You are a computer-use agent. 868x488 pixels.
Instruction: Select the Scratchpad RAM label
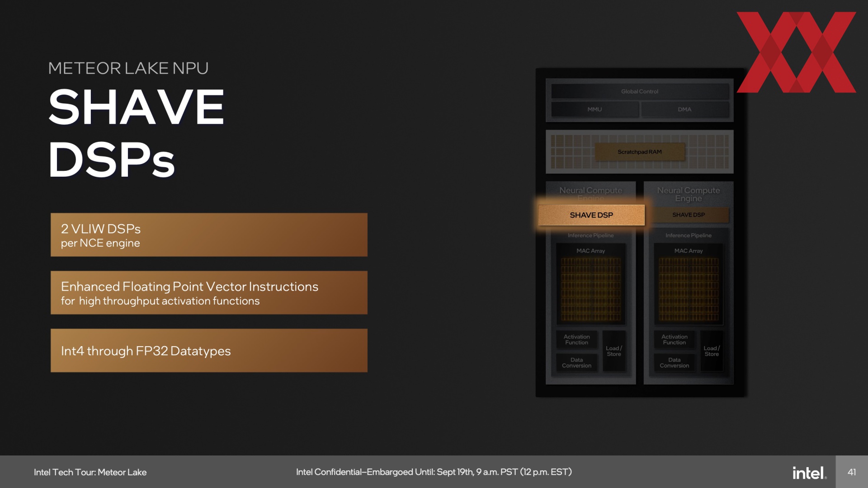pos(640,152)
